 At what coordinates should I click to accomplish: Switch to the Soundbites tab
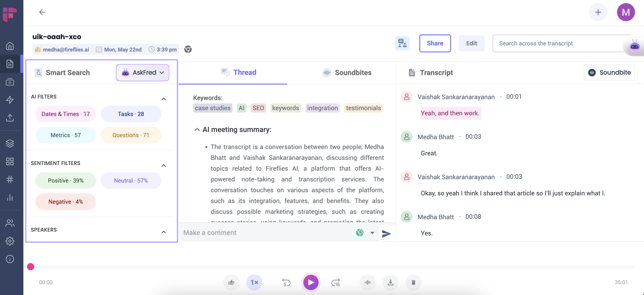point(347,72)
